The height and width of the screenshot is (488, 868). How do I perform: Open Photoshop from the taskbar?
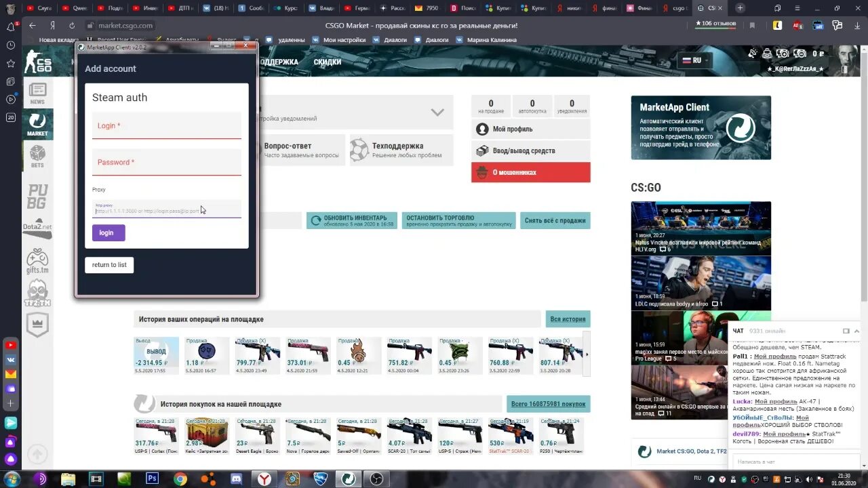tap(153, 479)
